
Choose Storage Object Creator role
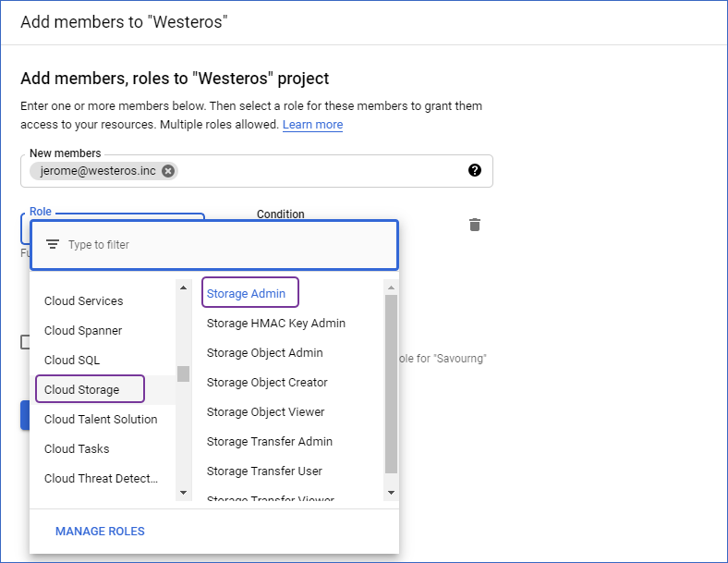point(267,383)
